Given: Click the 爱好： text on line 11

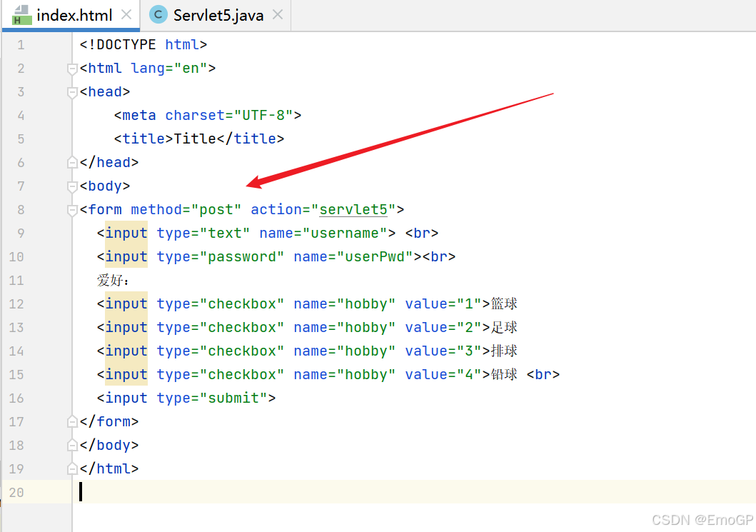Looking at the screenshot, I should (113, 280).
